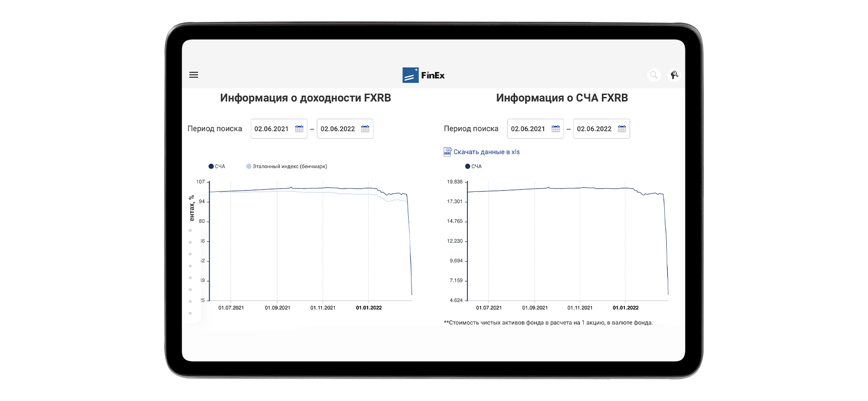This screenshot has width=868, height=401.
Task: Click heading 'Информация о СЧА FXRB'
Action: (x=562, y=98)
